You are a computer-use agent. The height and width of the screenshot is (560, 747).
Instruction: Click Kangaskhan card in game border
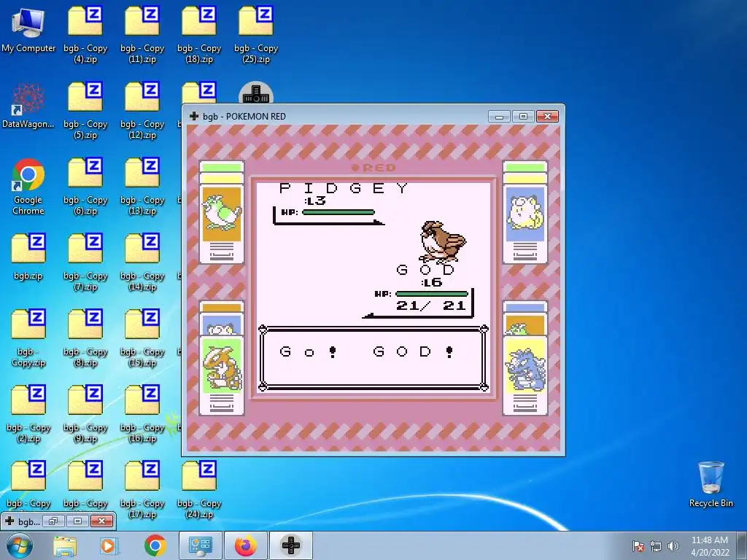tap(222, 365)
